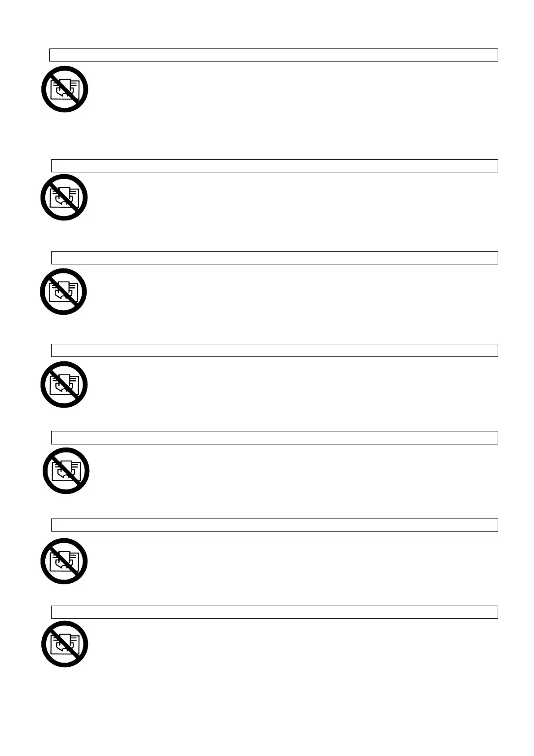Click the last prohibition icon at bottom
The height and width of the screenshot is (756, 534).
pos(65,644)
